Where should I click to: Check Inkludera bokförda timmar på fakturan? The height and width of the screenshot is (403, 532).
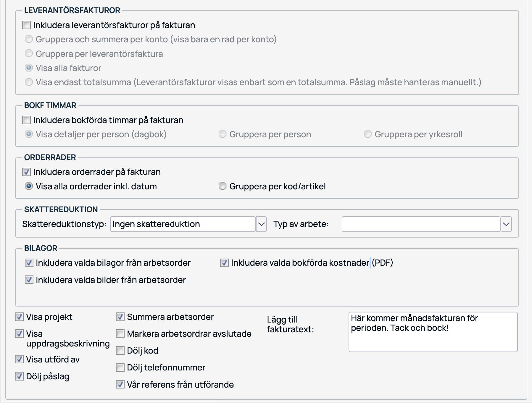[27, 120]
